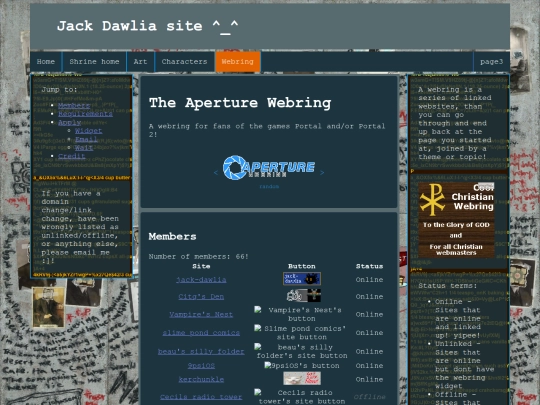Switch to the Art tab
Screen dimensions: 540x405
click(141, 62)
